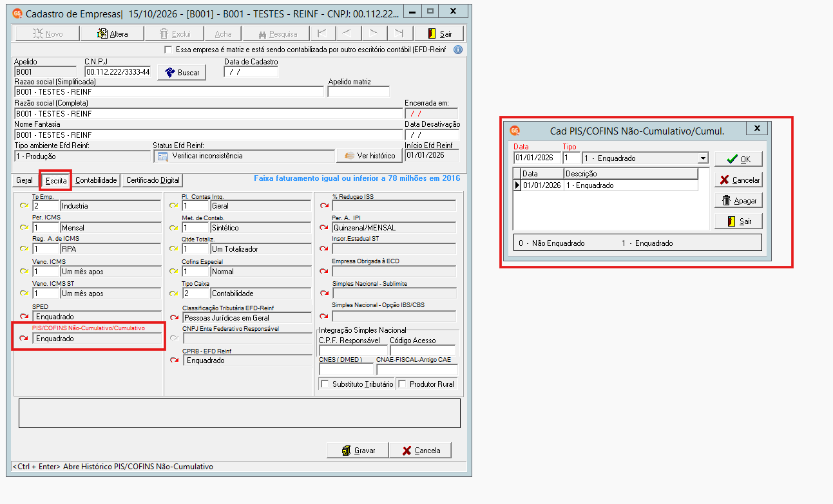Click the arrow icon beside Reg. A. de ICMS
The width and height of the screenshot is (833, 504).
pyautogui.click(x=24, y=250)
